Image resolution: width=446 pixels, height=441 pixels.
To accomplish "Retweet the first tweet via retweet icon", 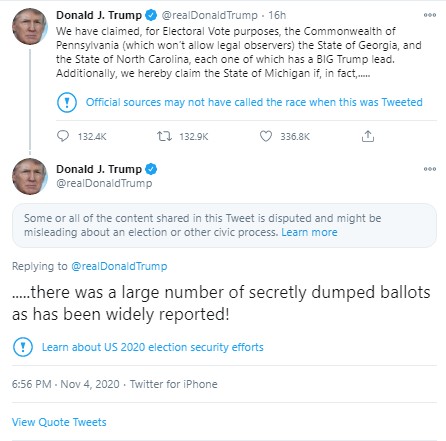I will point(164,136).
